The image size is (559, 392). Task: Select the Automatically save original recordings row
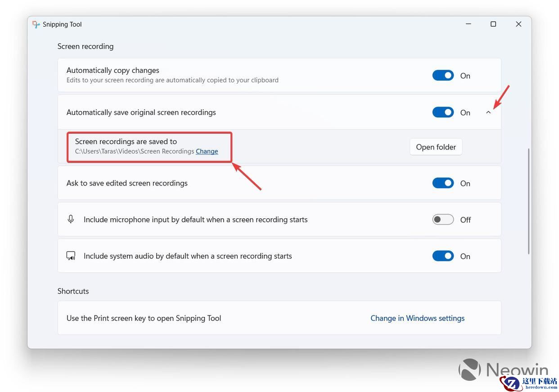click(x=279, y=112)
